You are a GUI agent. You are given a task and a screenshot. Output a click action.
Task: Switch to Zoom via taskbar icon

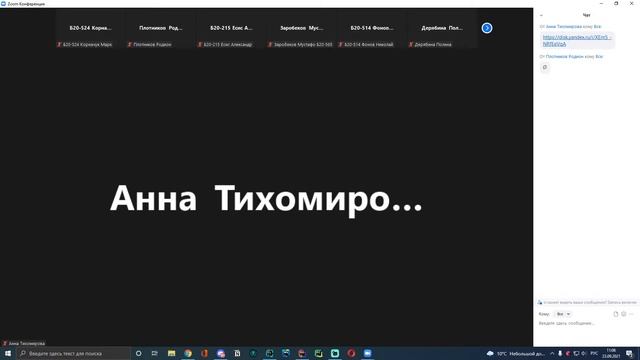click(367, 353)
